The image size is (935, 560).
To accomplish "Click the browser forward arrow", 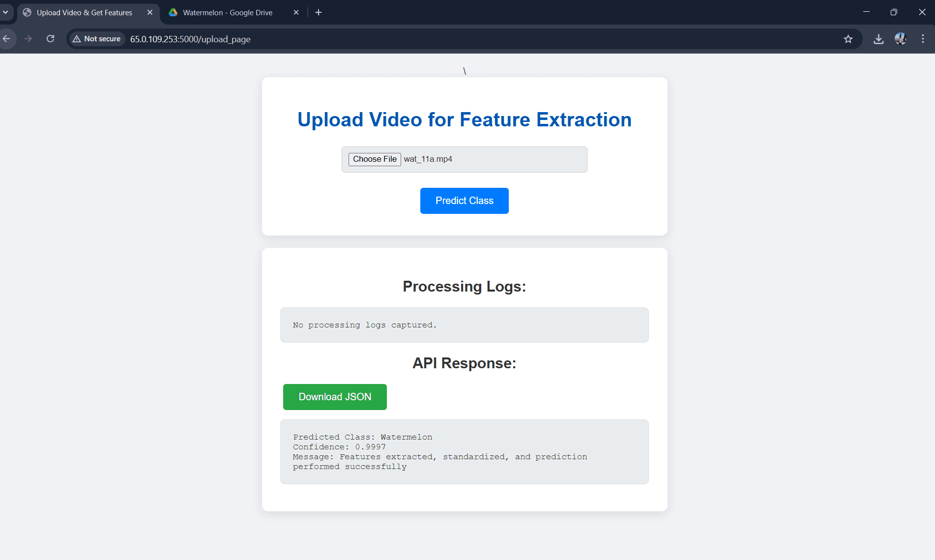I will (28, 39).
